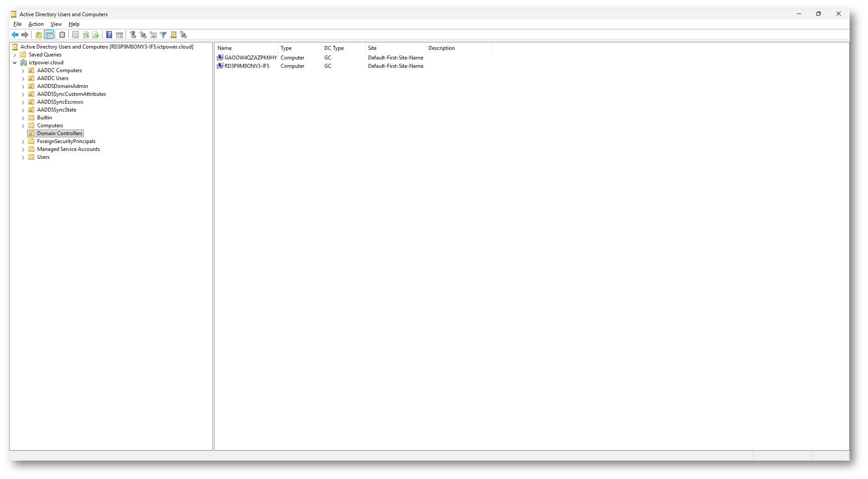Open the Action menu
868x479 pixels.
[36, 24]
